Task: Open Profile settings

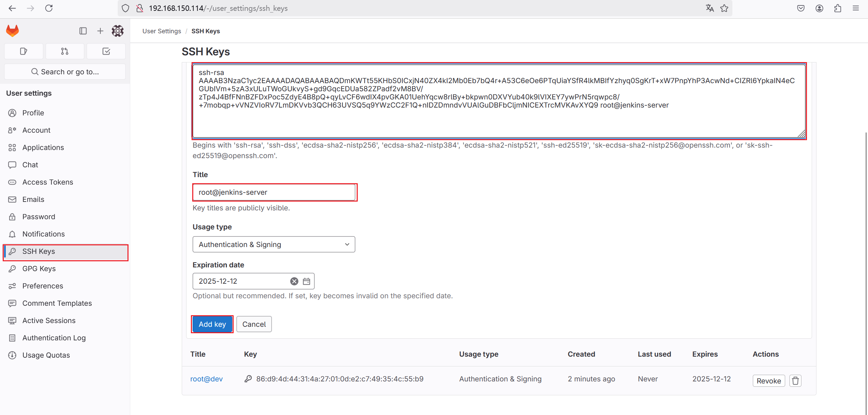Action: click(65, 113)
